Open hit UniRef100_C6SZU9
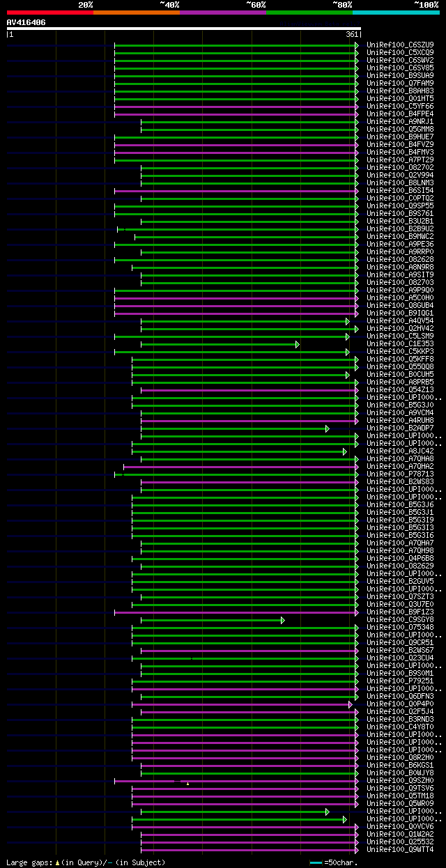 (400, 45)
